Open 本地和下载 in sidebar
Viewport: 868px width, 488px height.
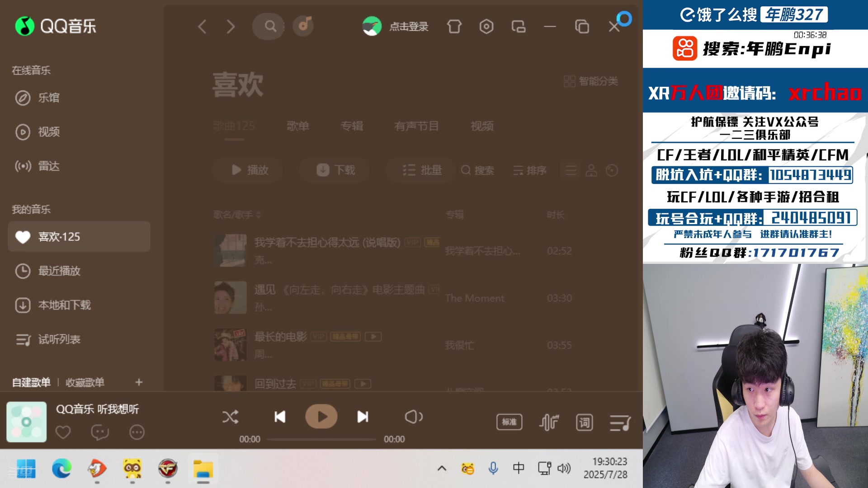coord(53,305)
